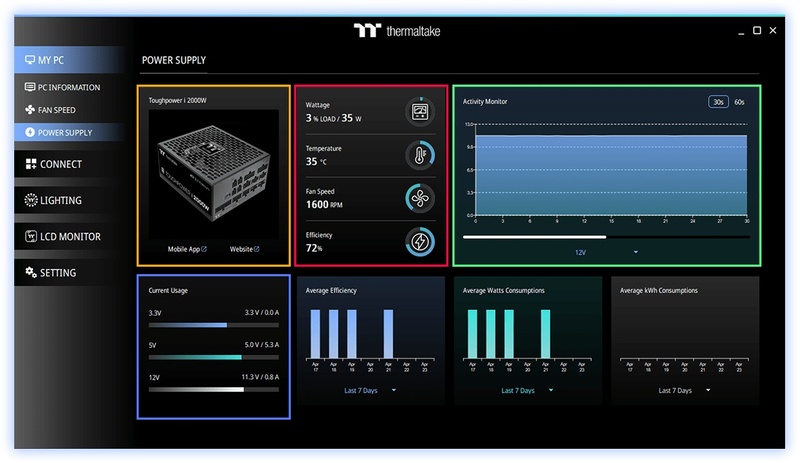
Task: Expand Average kWh Consumptions Last 7 Days dropdown
Action: [708, 390]
